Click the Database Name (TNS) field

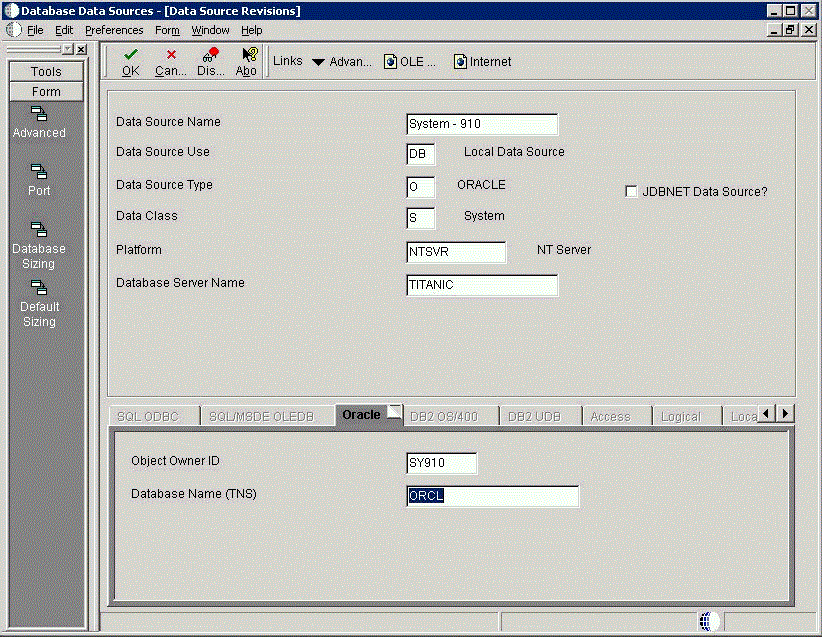coord(492,496)
